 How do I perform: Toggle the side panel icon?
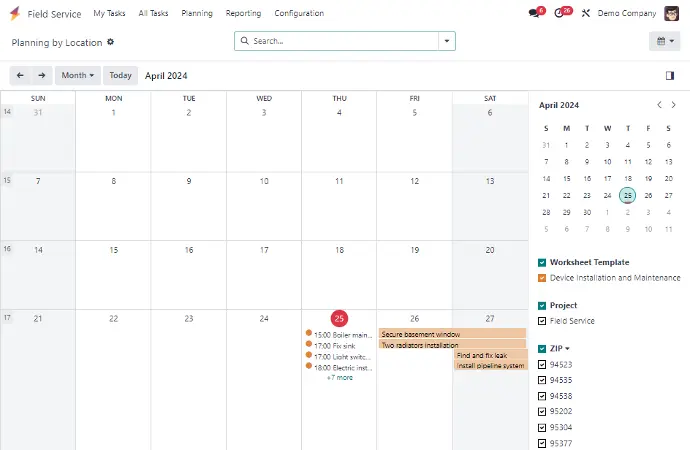[669, 76]
